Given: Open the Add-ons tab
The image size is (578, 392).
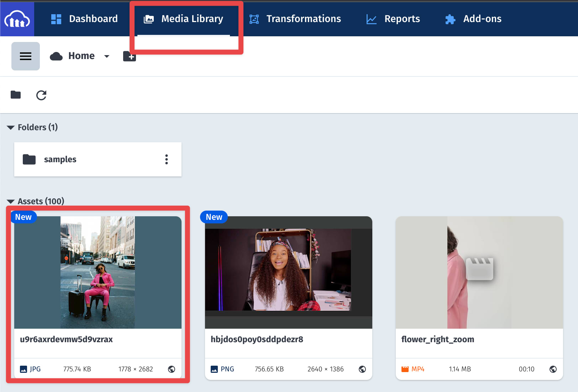Looking at the screenshot, I should click(473, 19).
